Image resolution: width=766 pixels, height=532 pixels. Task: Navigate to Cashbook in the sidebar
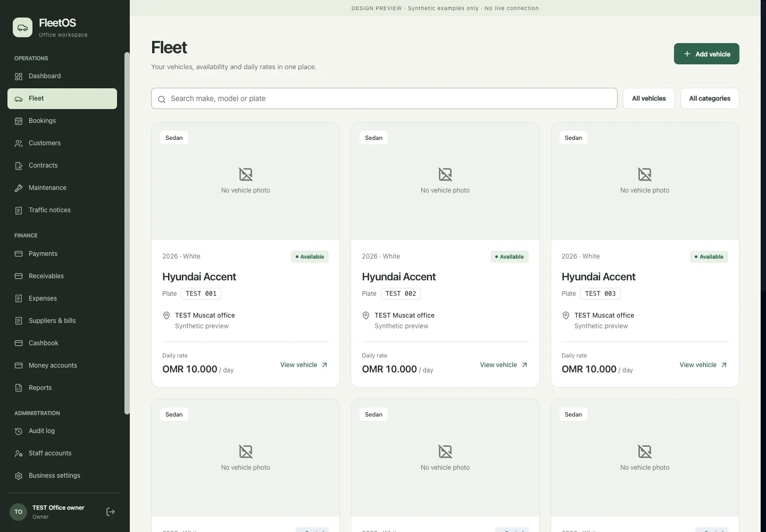click(62, 343)
